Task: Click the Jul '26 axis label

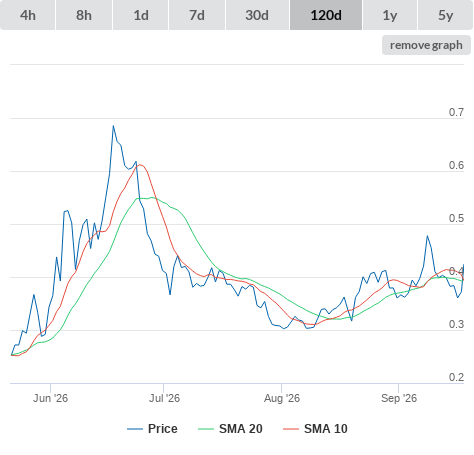Action: coord(164,398)
